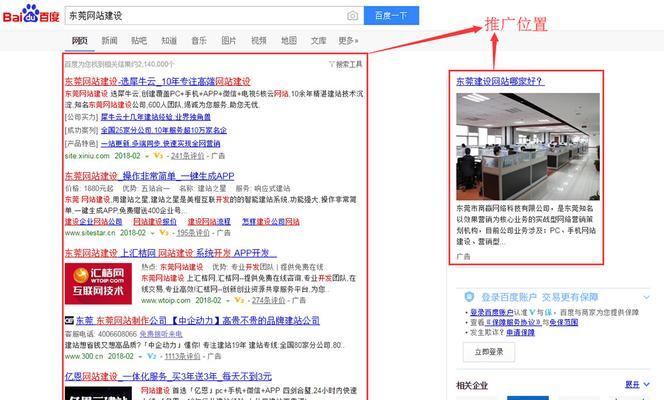Image resolution: width=664 pixels, height=400 pixels.
Task: Expand the 更多» menu
Action: coord(348,41)
